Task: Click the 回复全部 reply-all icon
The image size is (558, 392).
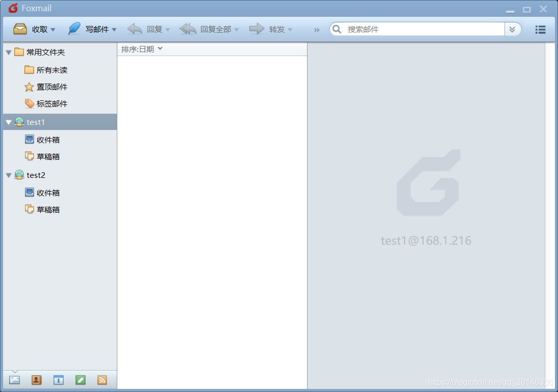Action: 188,29
